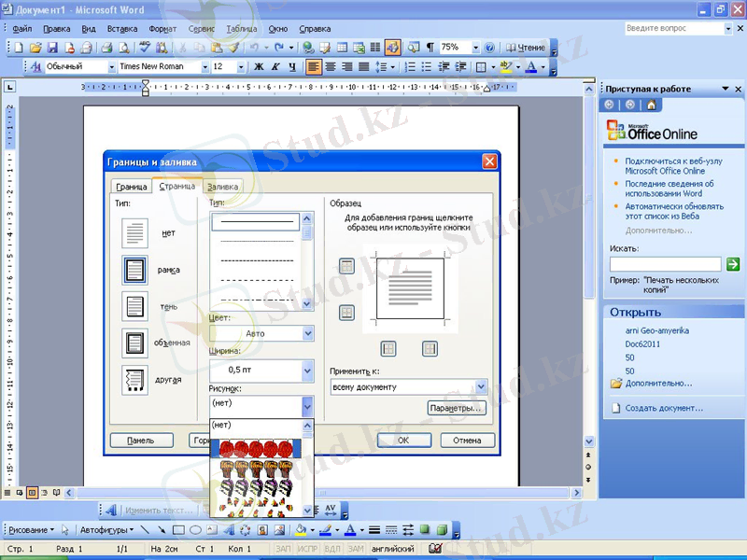Click the Параметры button
This screenshot has height=560, width=747.
pos(458,408)
